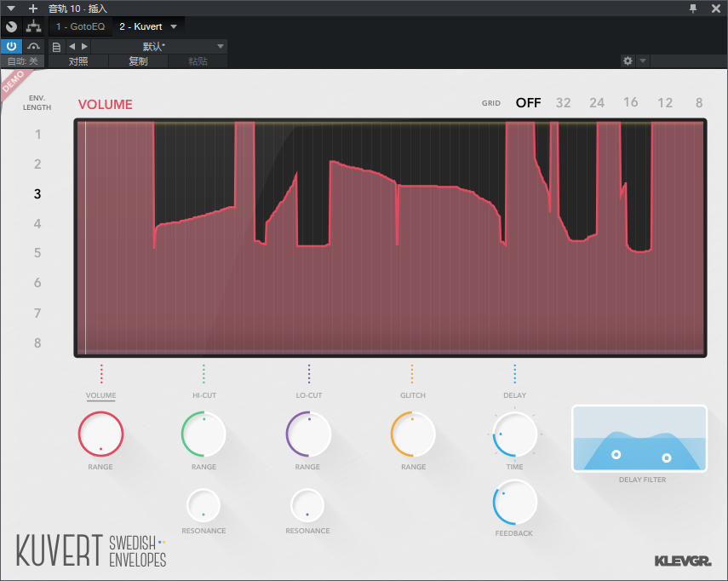Set envelope length to 5
The image size is (728, 581).
point(37,253)
